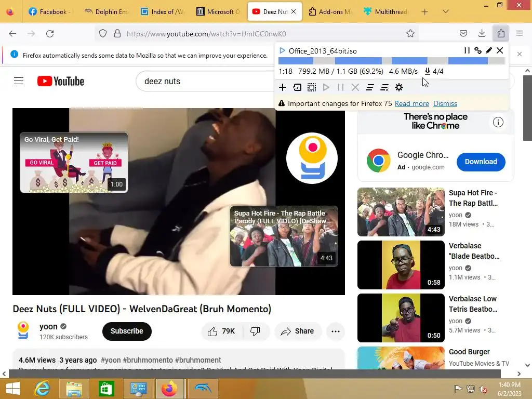Show site security padlock info
This screenshot has width=532, height=399.
(x=117, y=33)
